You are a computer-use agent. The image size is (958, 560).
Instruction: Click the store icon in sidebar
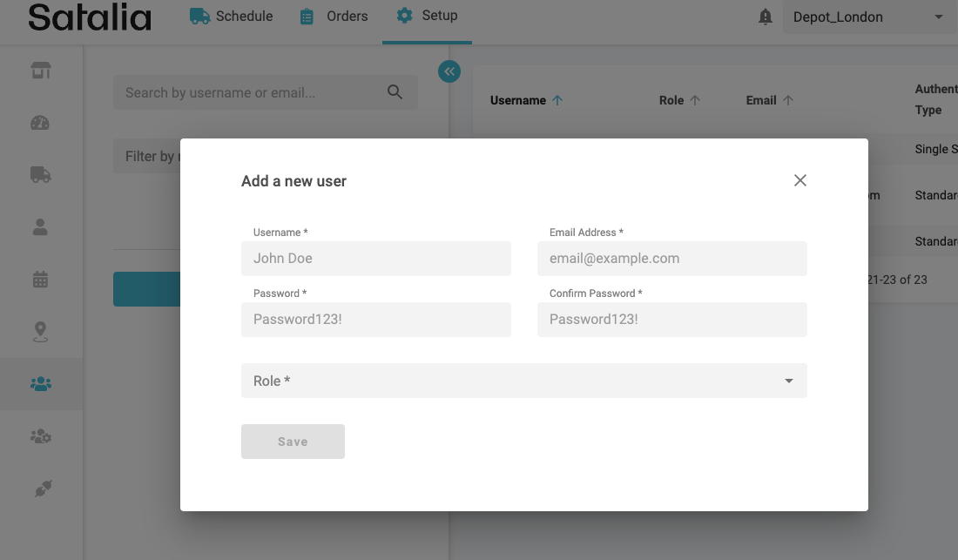click(x=41, y=71)
